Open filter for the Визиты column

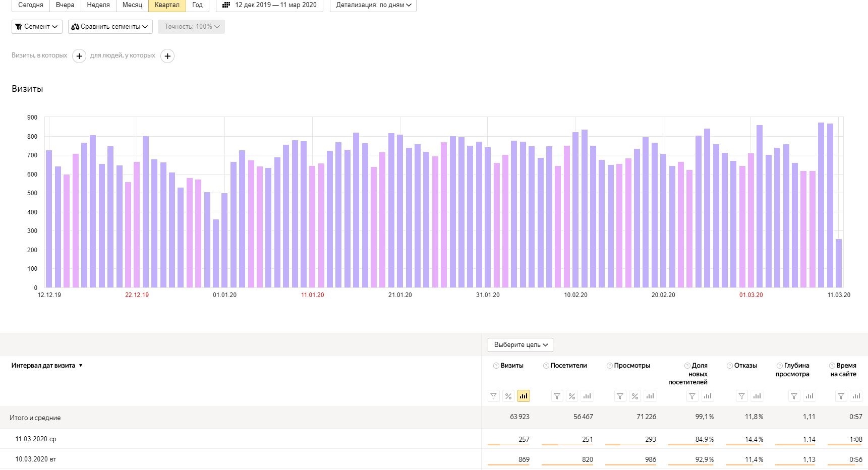(x=494, y=396)
